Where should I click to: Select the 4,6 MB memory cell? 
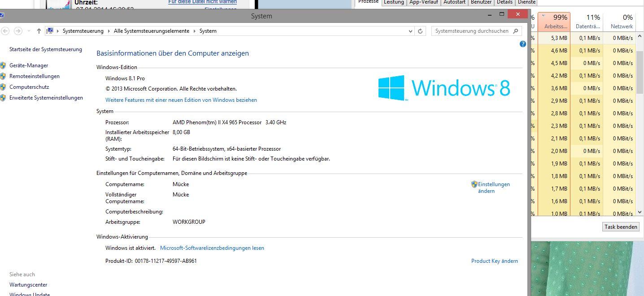[x=554, y=51]
